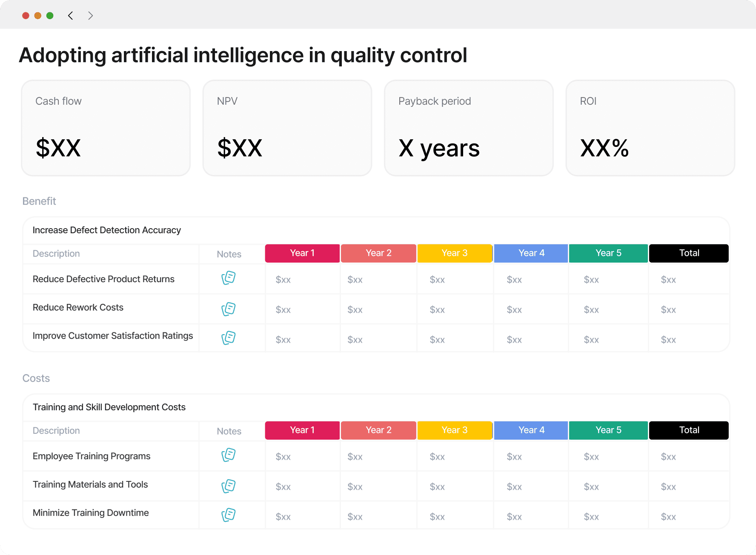Open notes for Employee Training Programs
Screen dimensions: 756x555
point(229,455)
